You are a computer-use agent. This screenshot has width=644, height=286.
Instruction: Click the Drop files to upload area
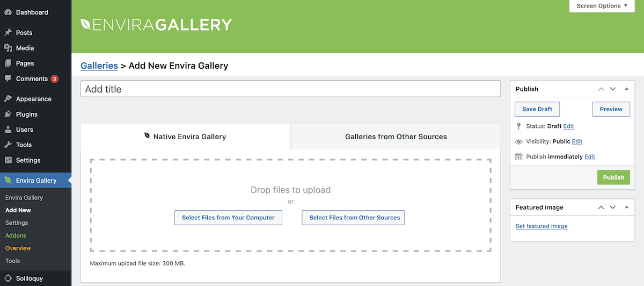[290, 205]
